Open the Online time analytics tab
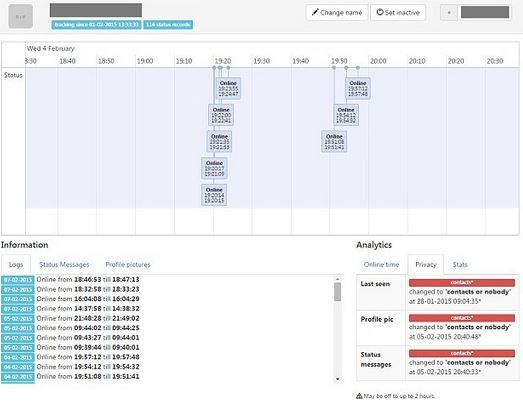 tap(381, 265)
